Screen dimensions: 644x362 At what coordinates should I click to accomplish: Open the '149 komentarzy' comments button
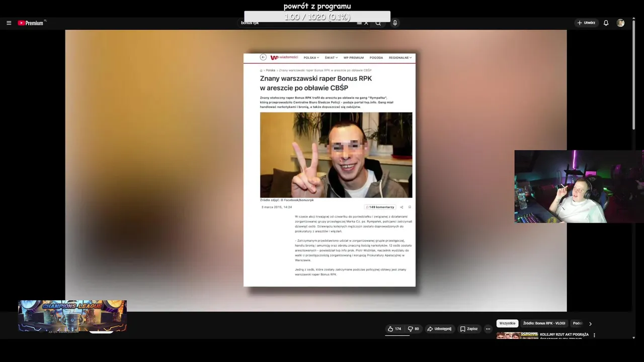[380, 207]
